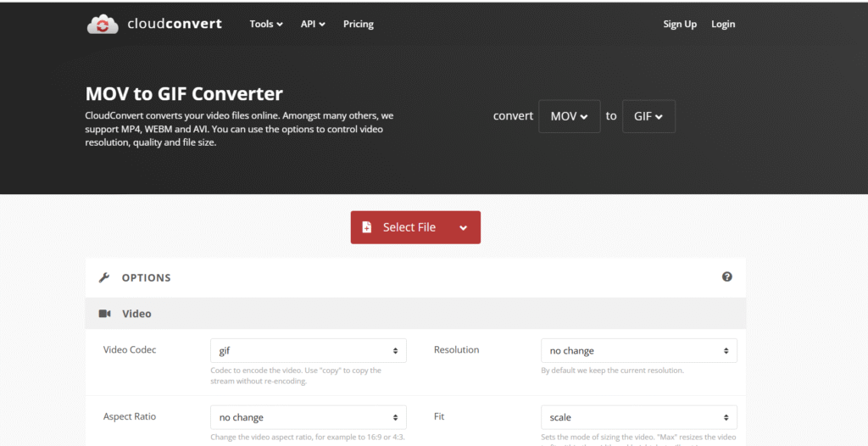Viewport: 868px width, 446px height.
Task: Open the MOV source format dropdown
Action: point(569,116)
